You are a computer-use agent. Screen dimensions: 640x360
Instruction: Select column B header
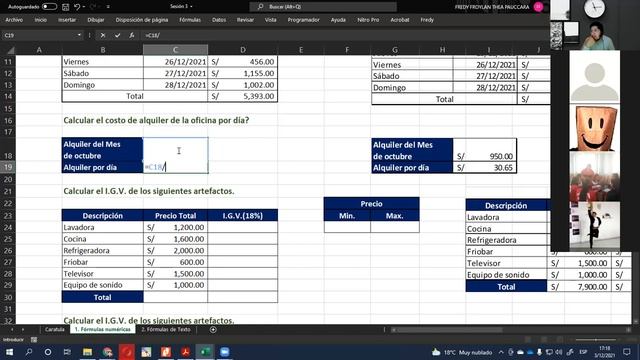pyautogui.click(x=102, y=50)
